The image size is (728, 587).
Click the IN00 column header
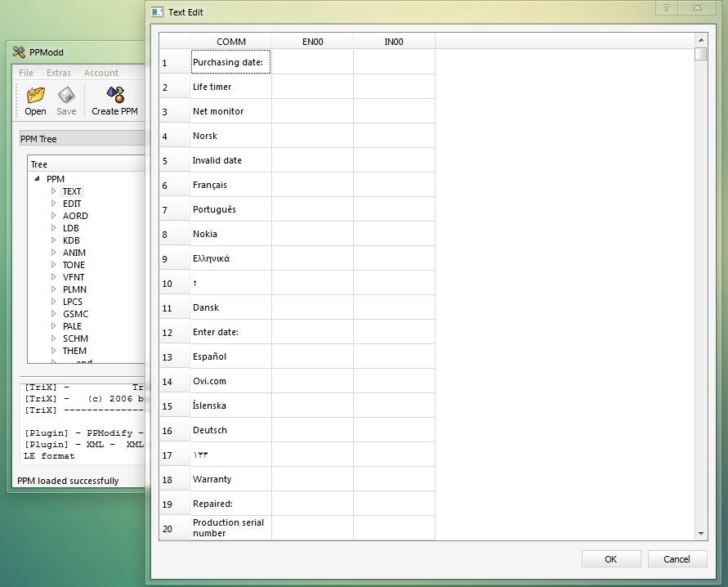[394, 42]
